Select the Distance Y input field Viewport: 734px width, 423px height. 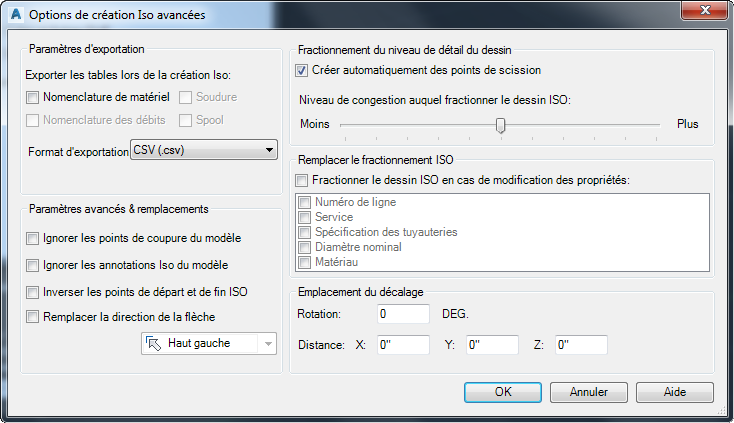[x=492, y=345]
